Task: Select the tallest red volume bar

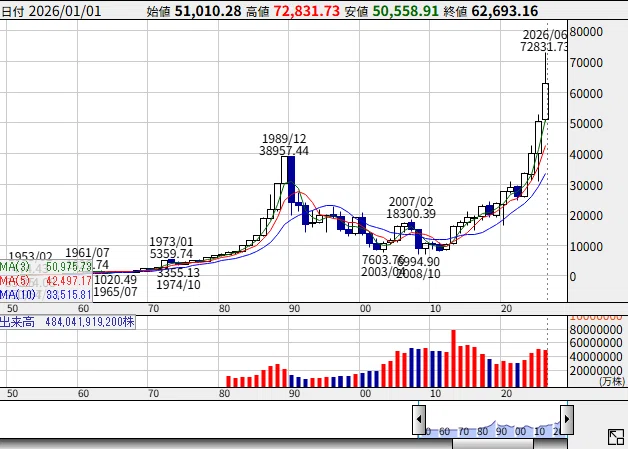Action: 453,358
